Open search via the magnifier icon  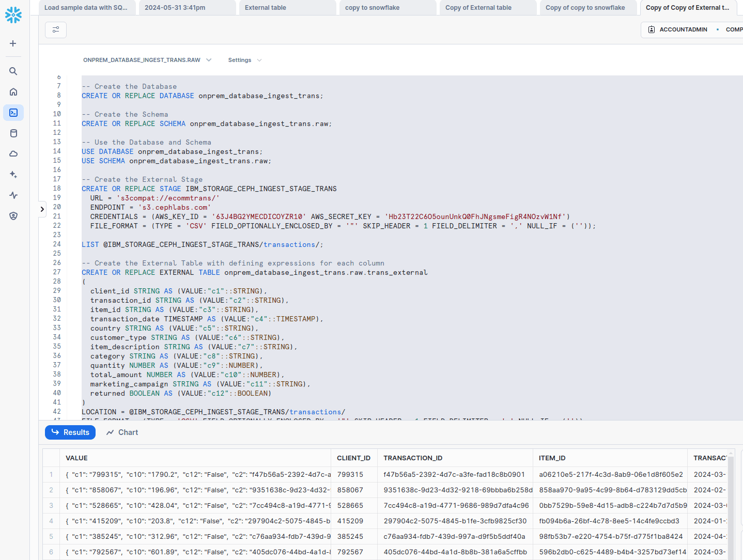click(x=13, y=71)
